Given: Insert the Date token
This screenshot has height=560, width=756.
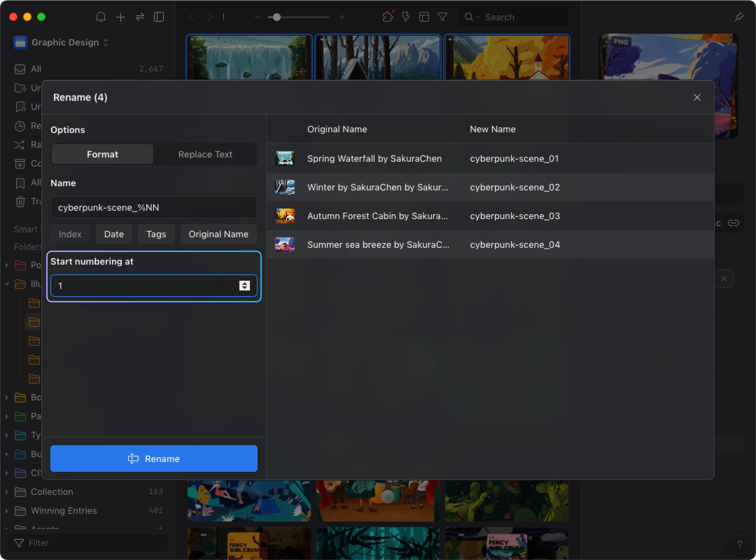Looking at the screenshot, I should (114, 234).
